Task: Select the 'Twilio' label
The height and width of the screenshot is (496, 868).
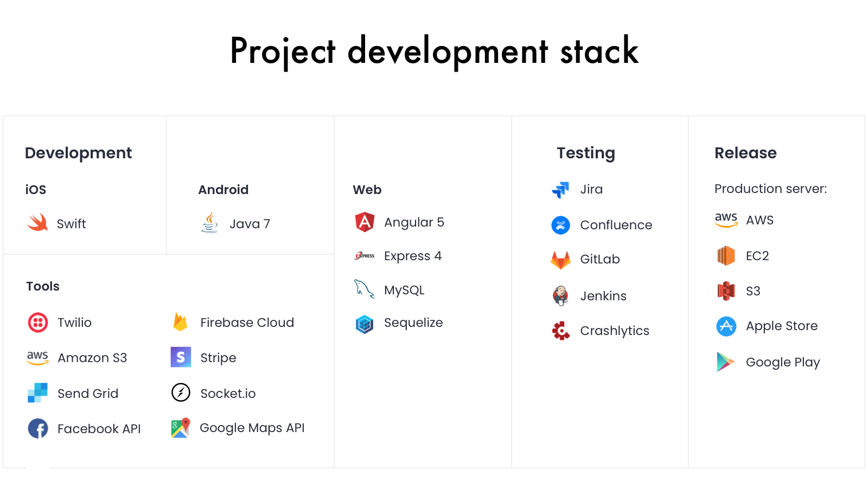Action: [74, 323]
